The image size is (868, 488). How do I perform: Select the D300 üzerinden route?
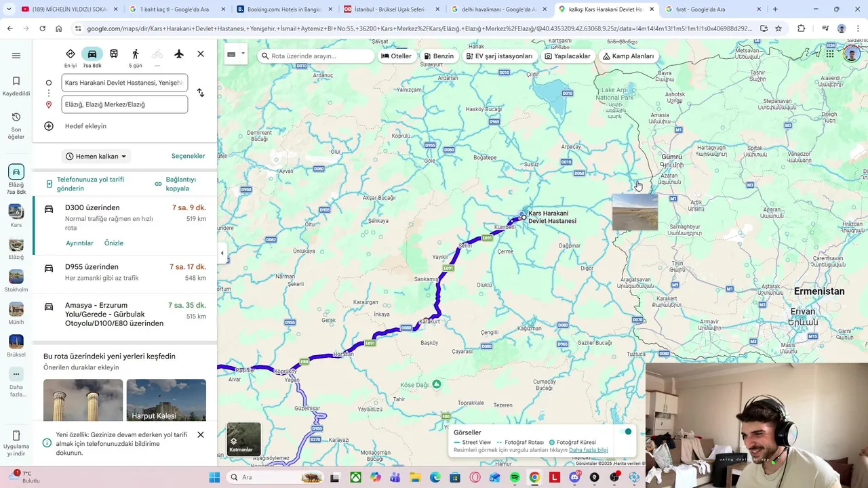pos(125,226)
